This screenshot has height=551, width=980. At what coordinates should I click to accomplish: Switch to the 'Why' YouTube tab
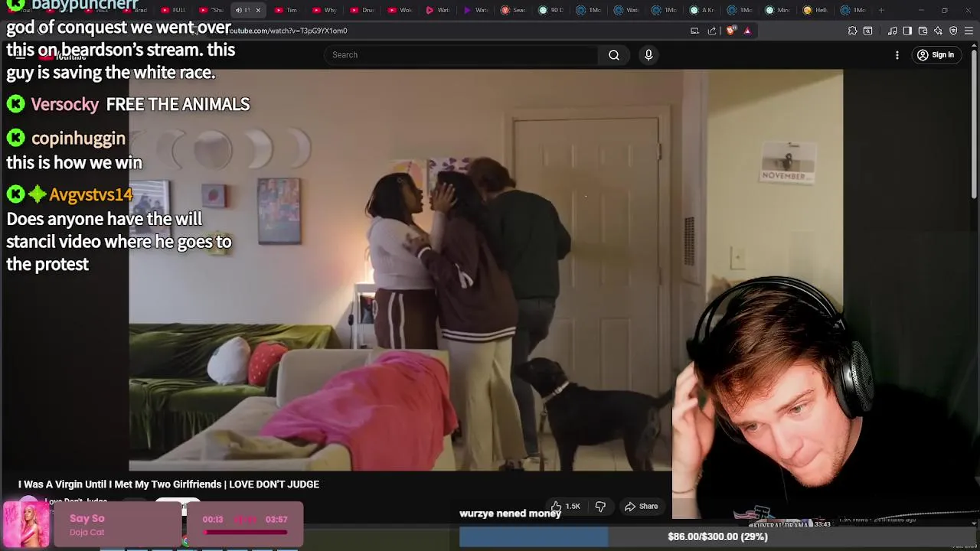325,10
